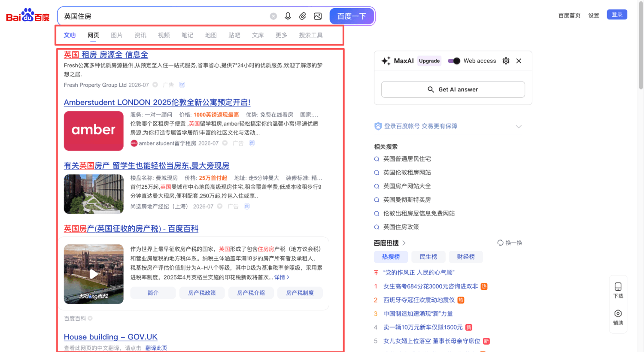
Task: Open the 贴吧 tab
Action: pos(234,35)
